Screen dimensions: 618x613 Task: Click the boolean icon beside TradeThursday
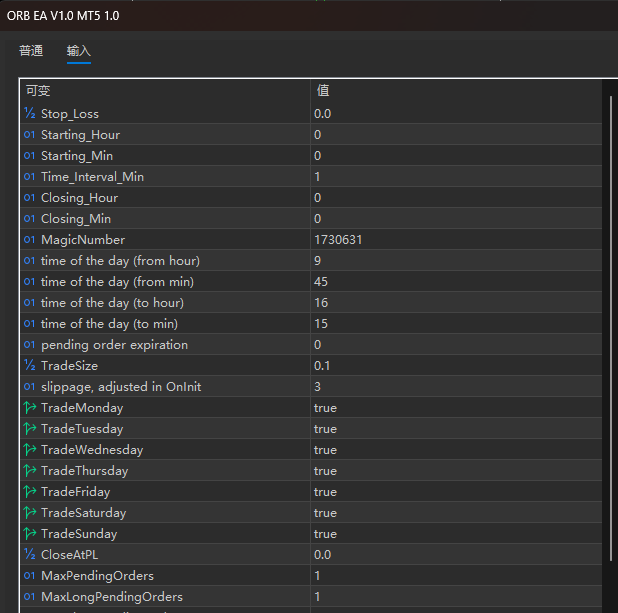(x=30, y=470)
